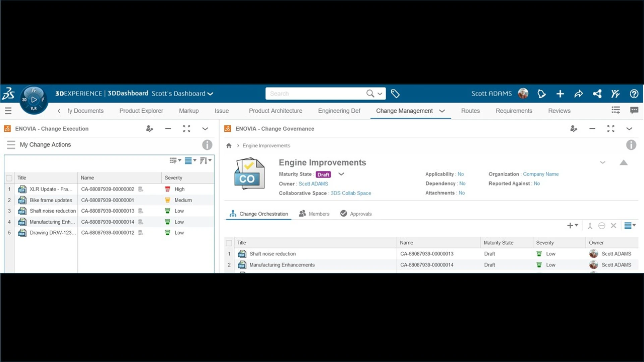Open the help question mark icon
This screenshot has height=362, width=644.
click(x=634, y=94)
